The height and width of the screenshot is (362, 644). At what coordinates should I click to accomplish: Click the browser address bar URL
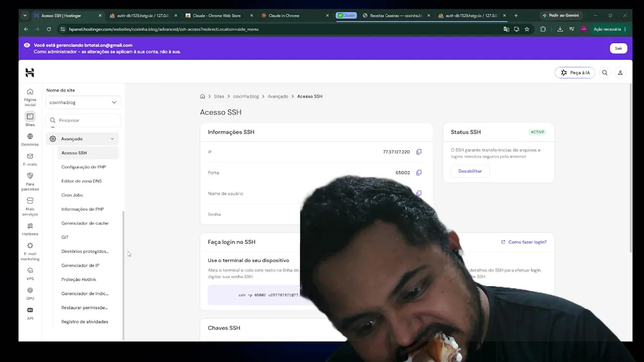[x=164, y=29]
